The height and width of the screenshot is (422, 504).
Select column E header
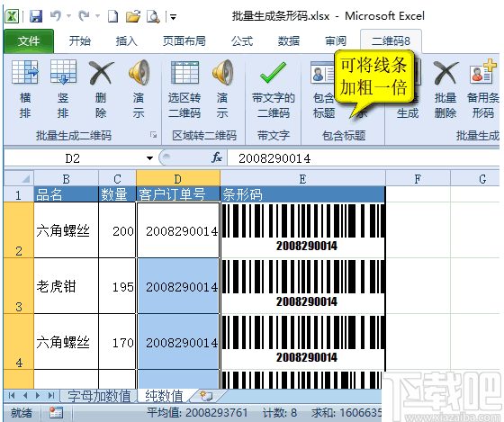tap(302, 178)
